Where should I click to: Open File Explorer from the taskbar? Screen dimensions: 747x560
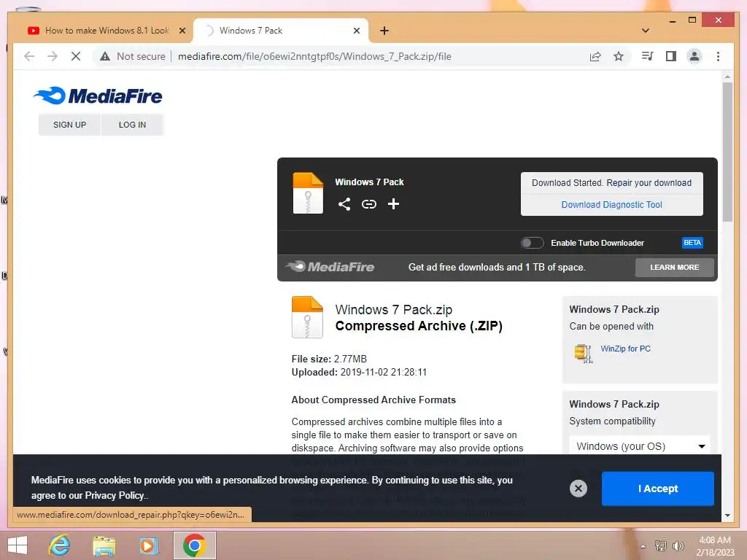point(104,545)
